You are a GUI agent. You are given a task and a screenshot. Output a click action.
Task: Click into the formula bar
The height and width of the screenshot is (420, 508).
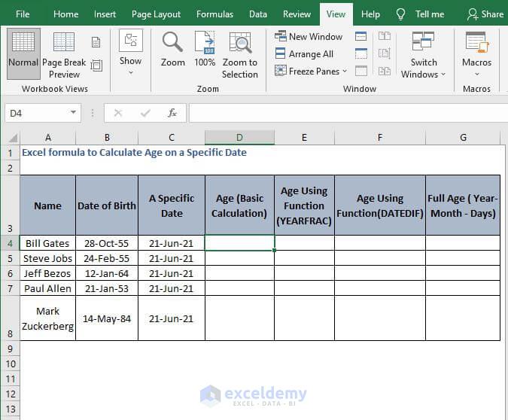pyautogui.click(x=348, y=113)
